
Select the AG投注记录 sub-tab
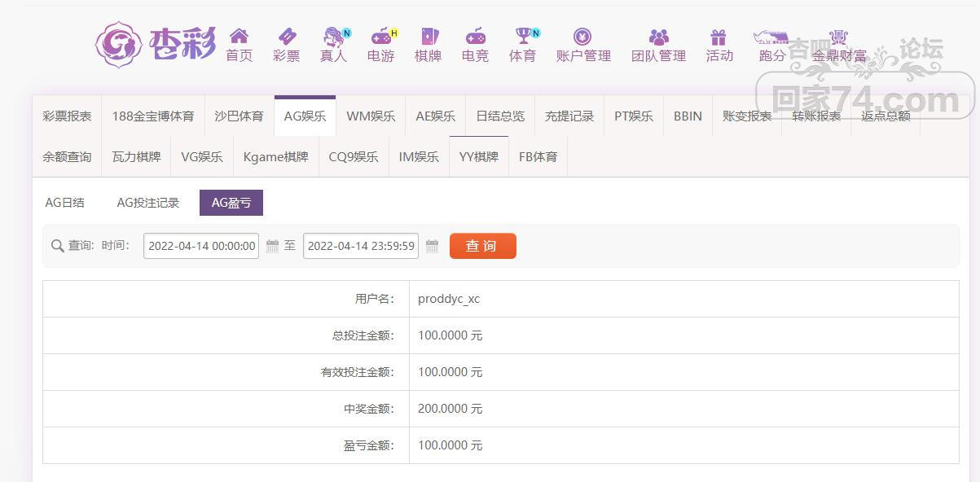(x=148, y=203)
